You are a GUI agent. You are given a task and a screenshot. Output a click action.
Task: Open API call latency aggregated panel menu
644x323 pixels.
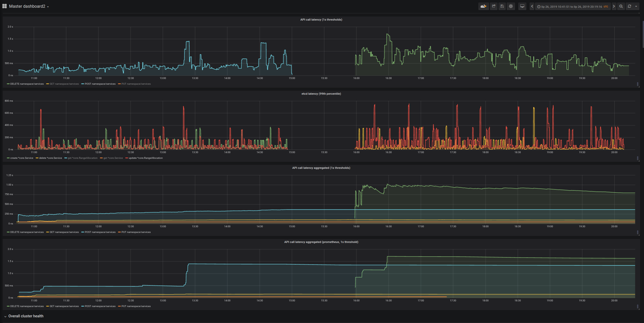321,168
